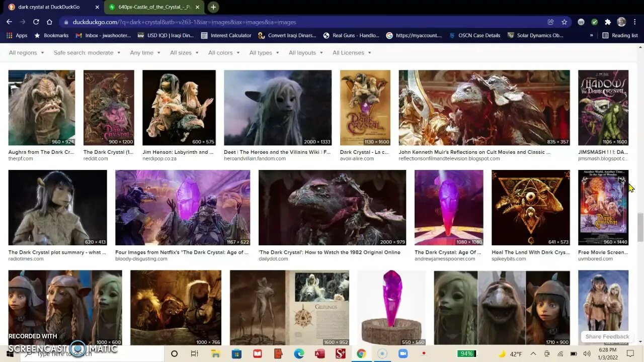Open the Bookmarks folder in bookmarks bar
Screen dimensions: 644x362
[51, 36]
